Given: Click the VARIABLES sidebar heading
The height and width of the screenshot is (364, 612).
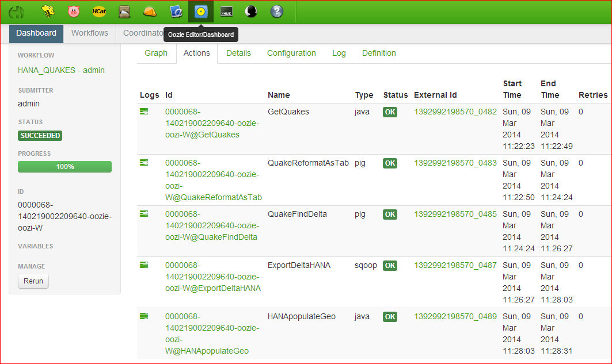Looking at the screenshot, I should [36, 246].
